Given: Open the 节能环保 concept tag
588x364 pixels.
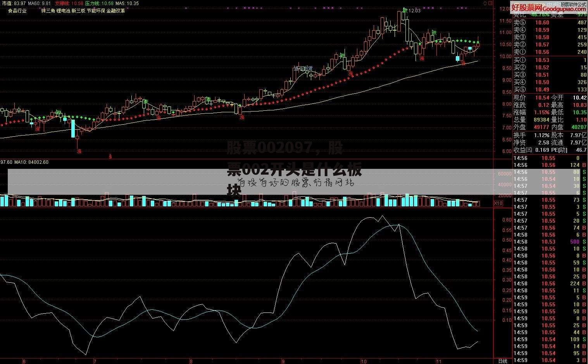Looking at the screenshot, I should (96, 11).
